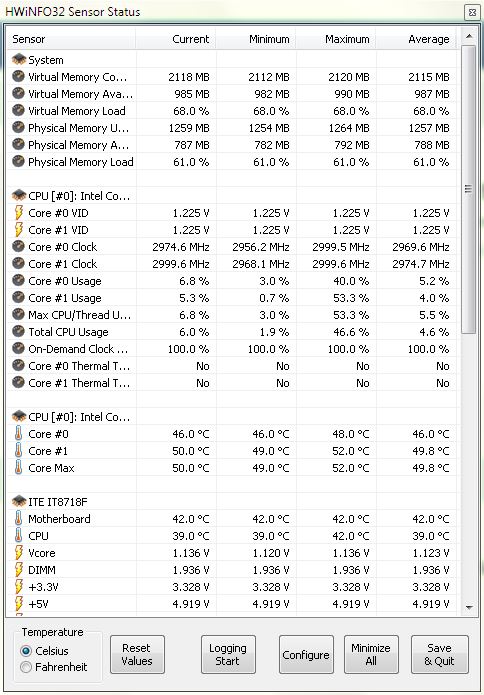Click the Motherboard thermometer icon
The width and height of the screenshot is (484, 695).
pyautogui.click(x=18, y=519)
